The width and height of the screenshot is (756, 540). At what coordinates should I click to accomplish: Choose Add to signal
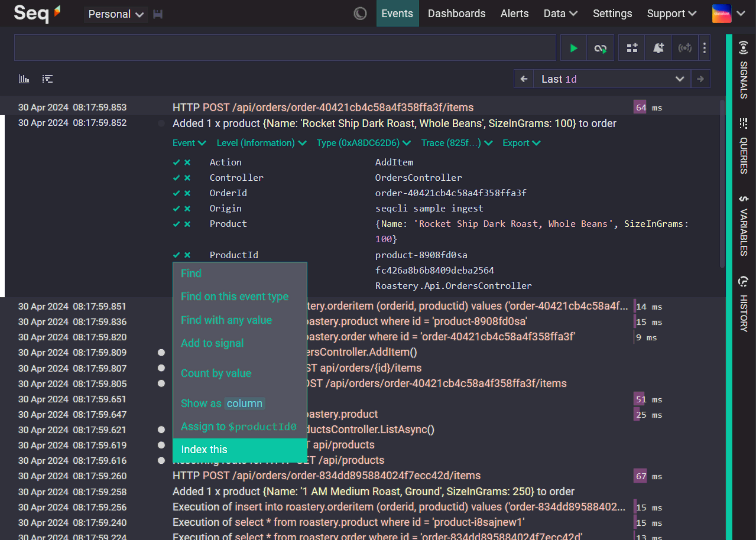tap(240, 343)
